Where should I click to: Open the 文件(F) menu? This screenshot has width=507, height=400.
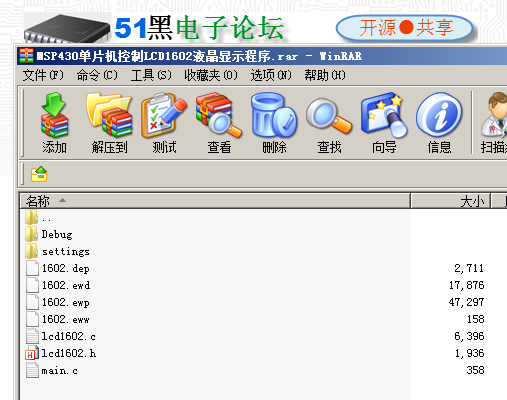pos(43,75)
